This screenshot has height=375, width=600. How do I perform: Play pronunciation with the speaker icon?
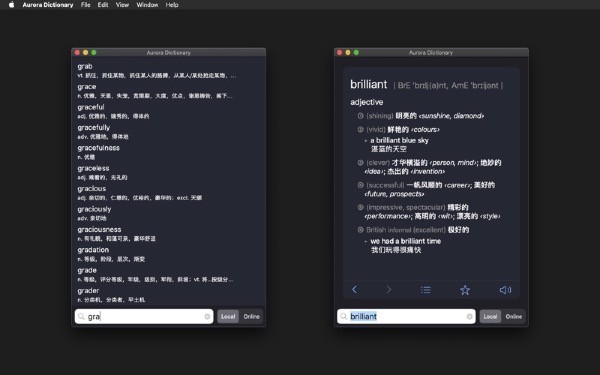pyautogui.click(x=505, y=290)
